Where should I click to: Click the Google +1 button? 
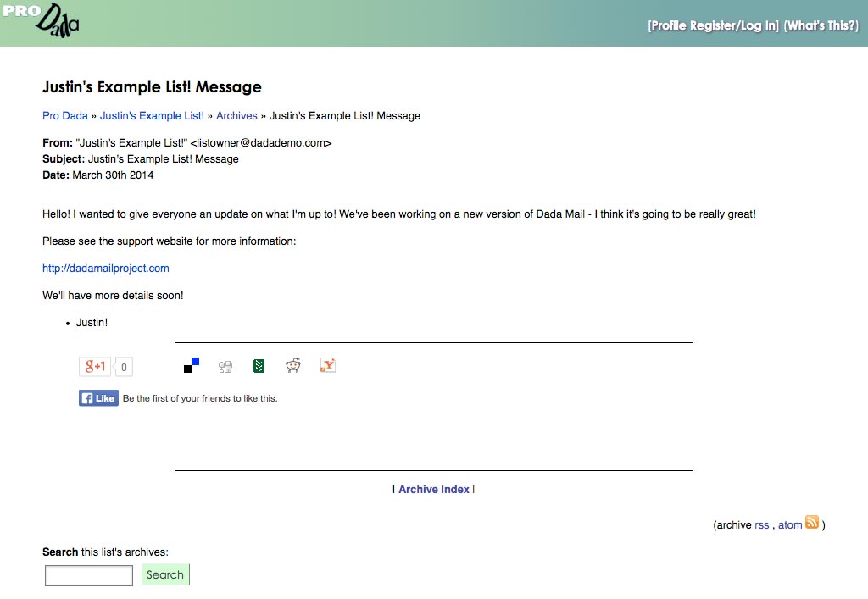(x=95, y=366)
